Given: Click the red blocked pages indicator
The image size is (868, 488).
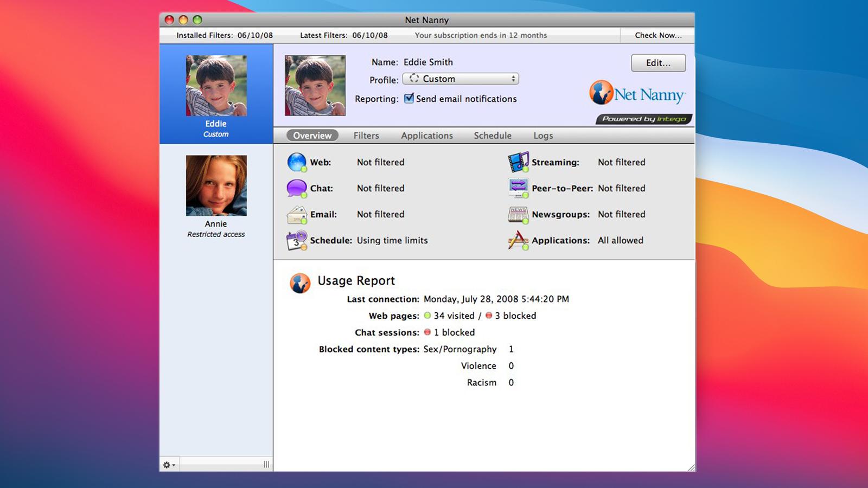Looking at the screenshot, I should click(x=489, y=316).
